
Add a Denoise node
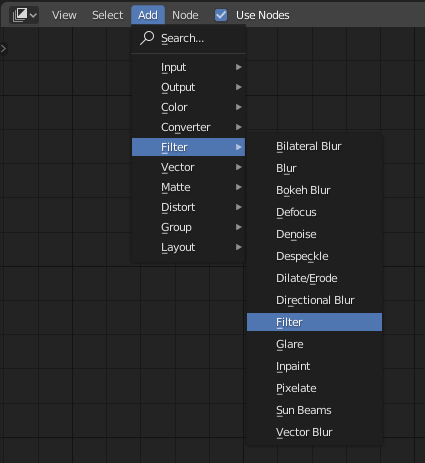(314, 234)
